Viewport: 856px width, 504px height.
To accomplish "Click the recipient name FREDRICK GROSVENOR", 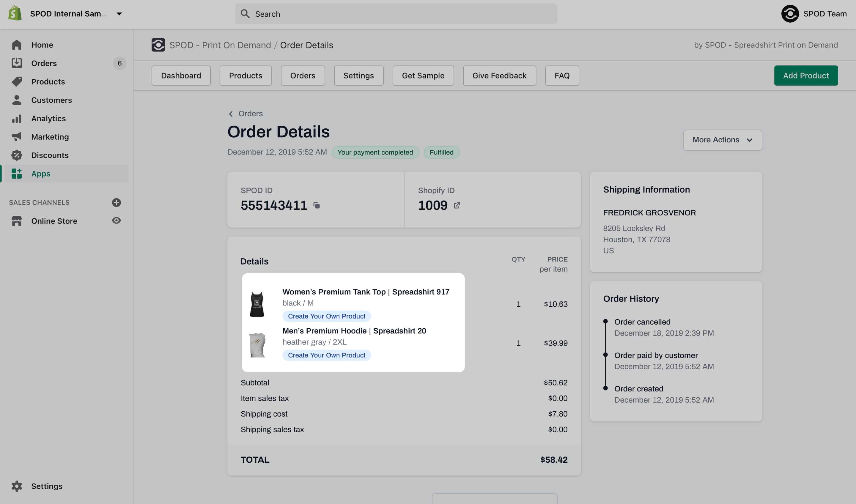I will tap(649, 212).
